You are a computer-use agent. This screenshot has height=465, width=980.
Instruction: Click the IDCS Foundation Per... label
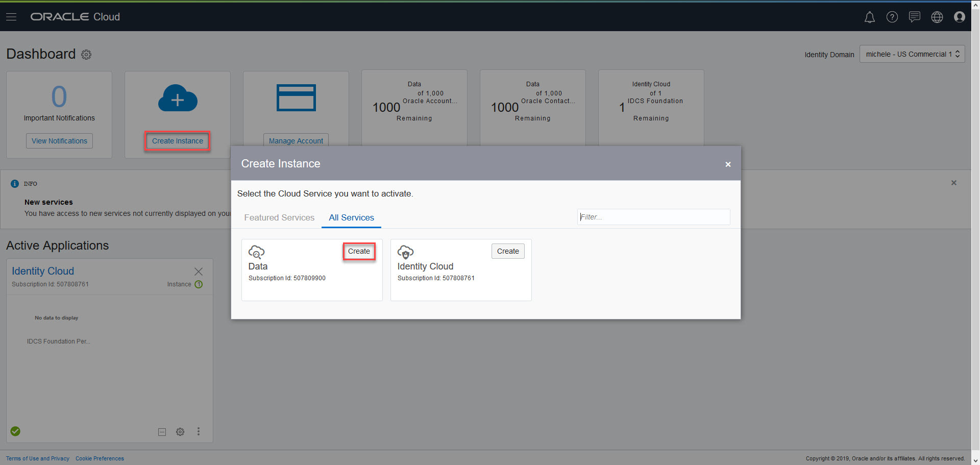coord(59,341)
